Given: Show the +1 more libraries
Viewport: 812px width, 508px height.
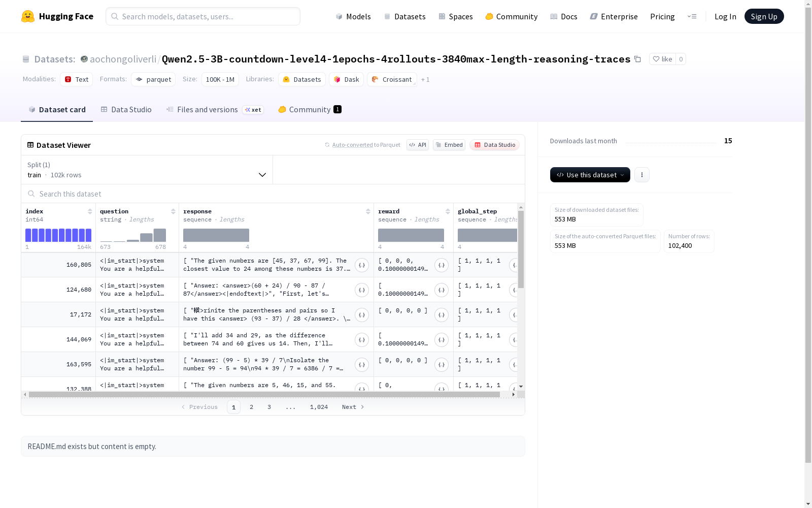Looking at the screenshot, I should pos(425,79).
